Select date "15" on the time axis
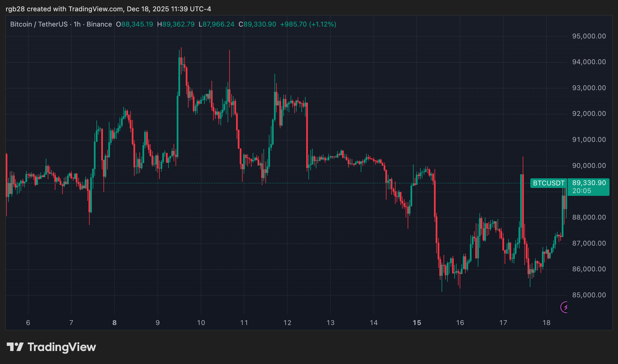 point(417,322)
